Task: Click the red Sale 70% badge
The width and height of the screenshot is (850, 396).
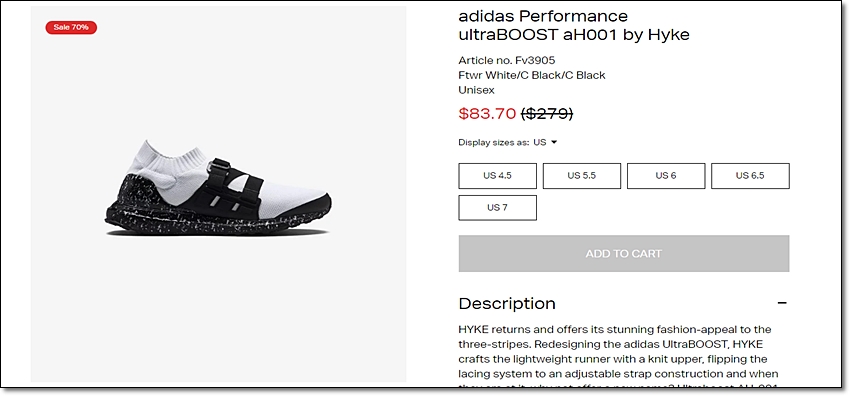Action: point(71,27)
